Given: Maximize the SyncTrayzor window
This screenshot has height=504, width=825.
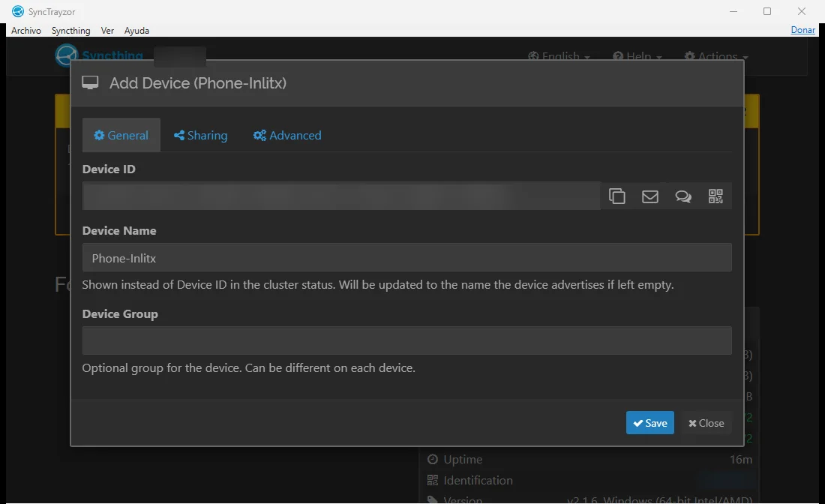Looking at the screenshot, I should click(767, 11).
